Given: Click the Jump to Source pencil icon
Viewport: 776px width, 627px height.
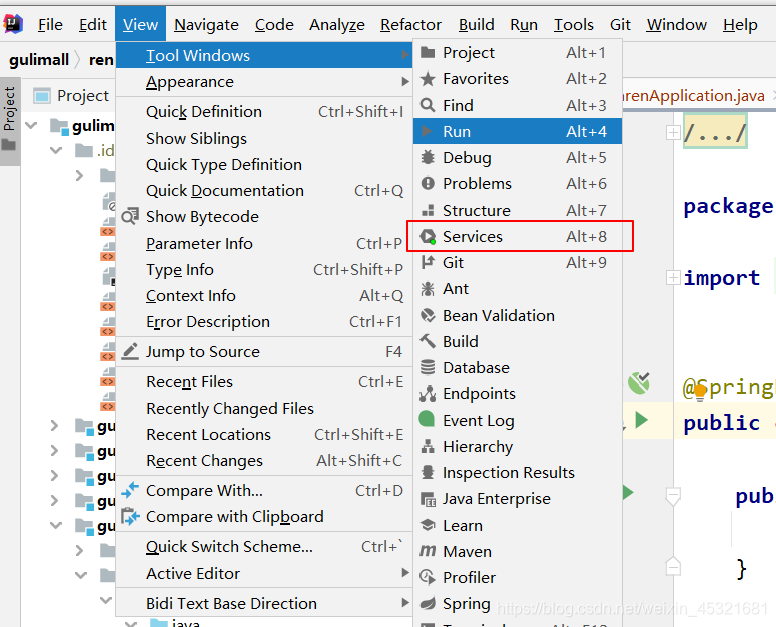Looking at the screenshot, I should tap(130, 351).
